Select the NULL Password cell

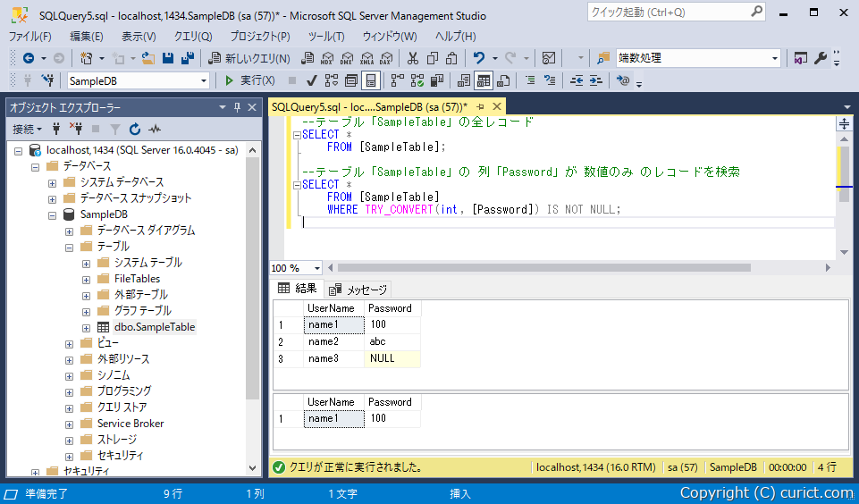(392, 358)
